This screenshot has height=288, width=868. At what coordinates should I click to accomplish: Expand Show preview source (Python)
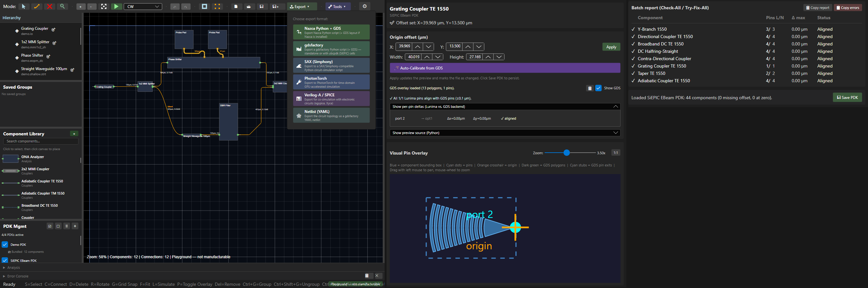505,133
